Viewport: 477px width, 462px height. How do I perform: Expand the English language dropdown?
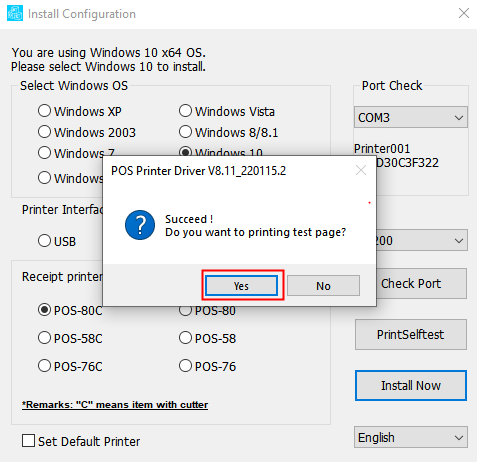411,437
